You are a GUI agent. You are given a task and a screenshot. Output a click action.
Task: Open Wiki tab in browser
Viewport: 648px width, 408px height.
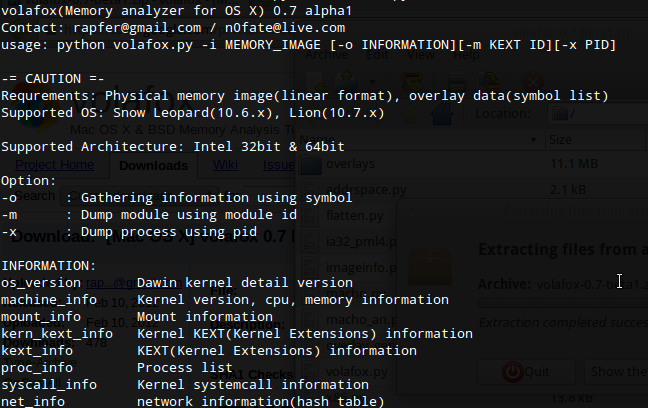click(x=225, y=165)
